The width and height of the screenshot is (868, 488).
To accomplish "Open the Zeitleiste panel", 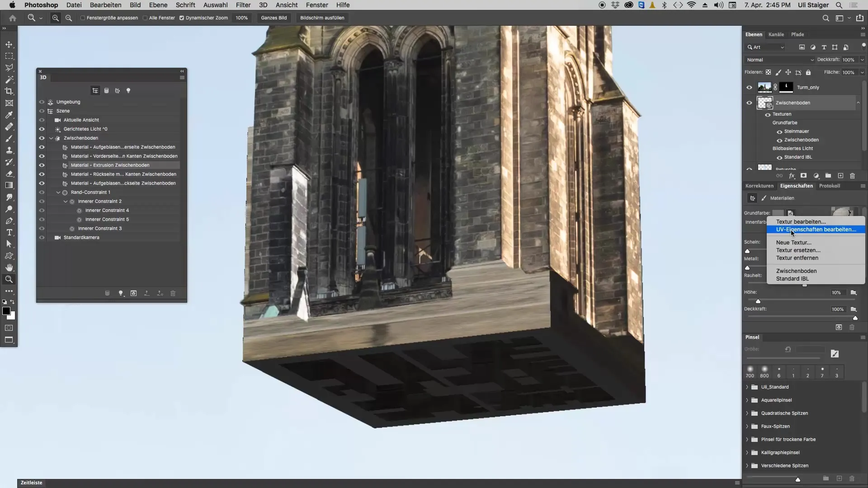I will point(31,483).
